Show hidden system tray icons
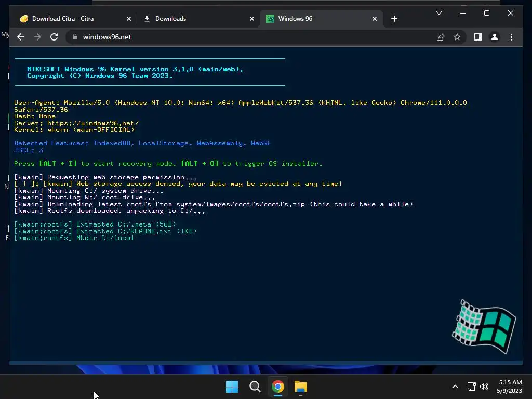The height and width of the screenshot is (399, 532). pos(455,387)
